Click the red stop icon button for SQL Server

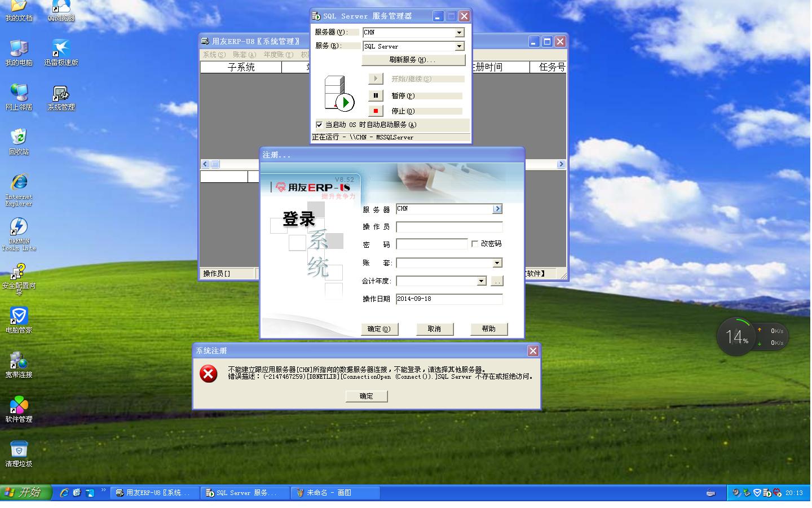[376, 111]
